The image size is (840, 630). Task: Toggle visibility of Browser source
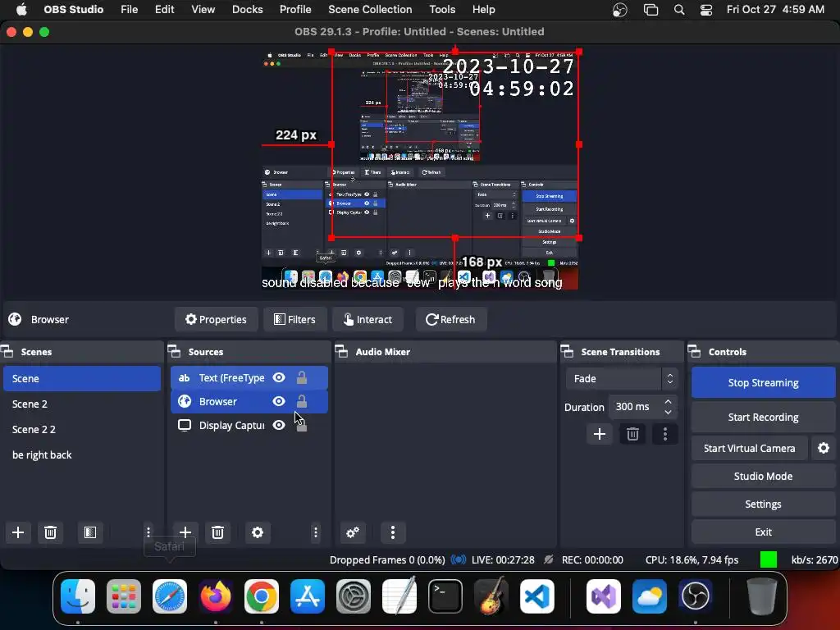click(279, 401)
